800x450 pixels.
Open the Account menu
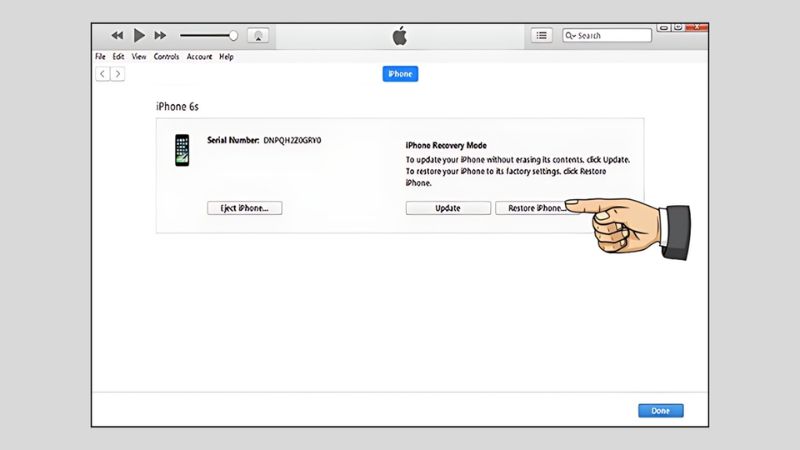(x=199, y=57)
